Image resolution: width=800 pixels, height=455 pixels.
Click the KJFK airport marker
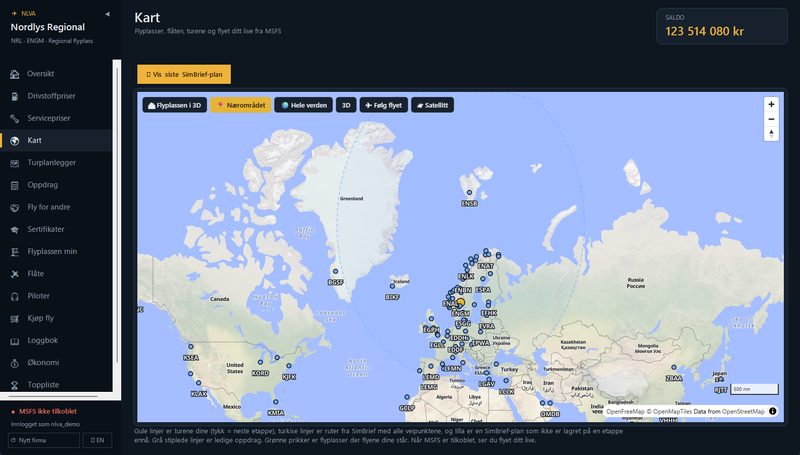(289, 366)
